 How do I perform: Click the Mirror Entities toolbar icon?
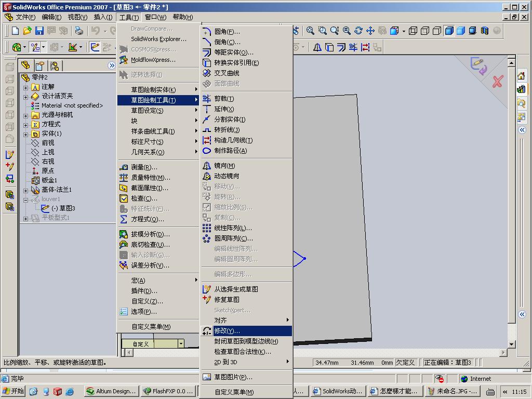pyautogui.click(x=317, y=47)
